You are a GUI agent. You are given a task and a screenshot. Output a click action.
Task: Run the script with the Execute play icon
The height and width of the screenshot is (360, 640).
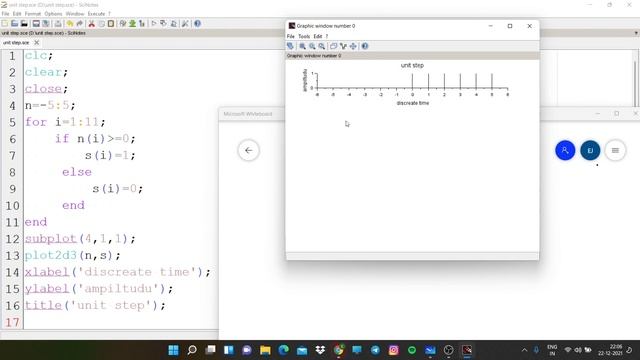(x=154, y=24)
